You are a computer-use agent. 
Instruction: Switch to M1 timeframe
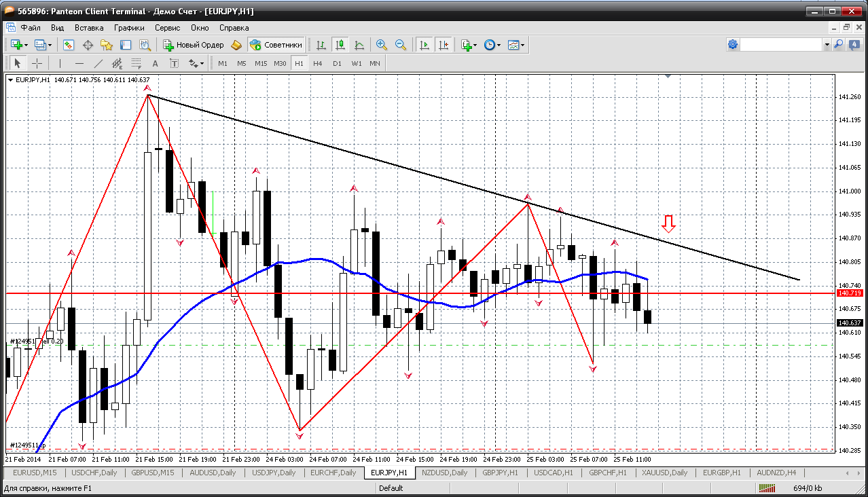[x=223, y=63]
